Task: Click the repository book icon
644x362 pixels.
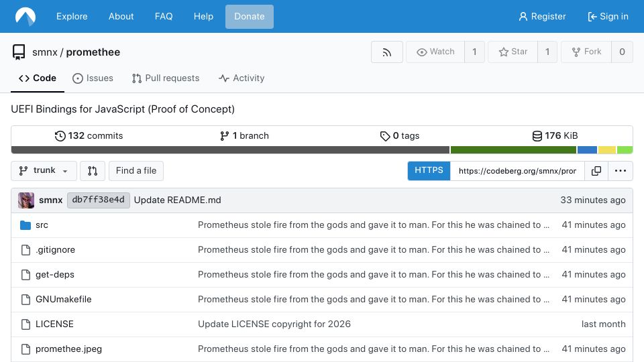Action: [19, 52]
